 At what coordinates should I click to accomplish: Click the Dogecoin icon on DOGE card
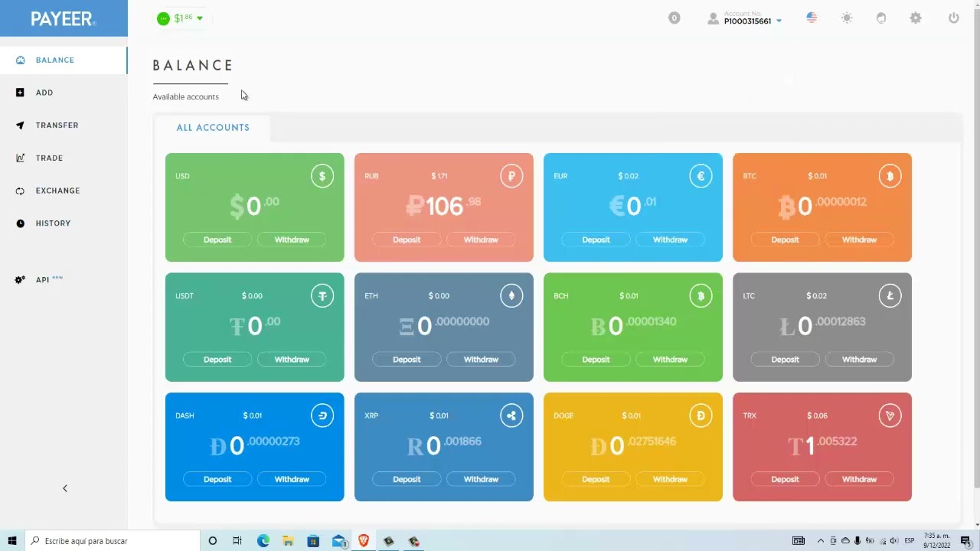click(x=701, y=416)
